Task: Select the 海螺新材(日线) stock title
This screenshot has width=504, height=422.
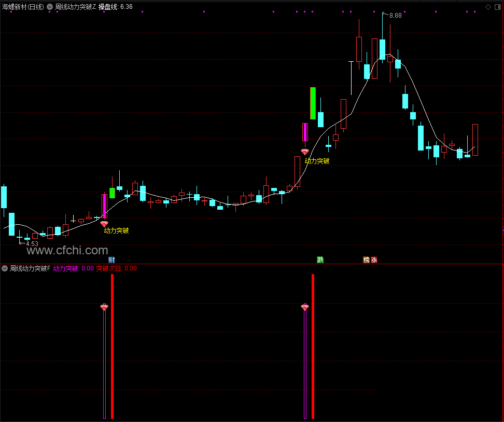Action: pyautogui.click(x=23, y=7)
